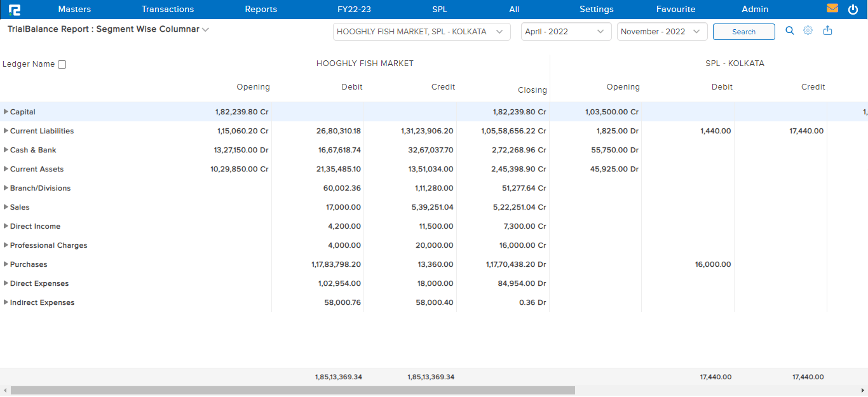
Task: Click the app logo icon
Action: click(x=15, y=10)
